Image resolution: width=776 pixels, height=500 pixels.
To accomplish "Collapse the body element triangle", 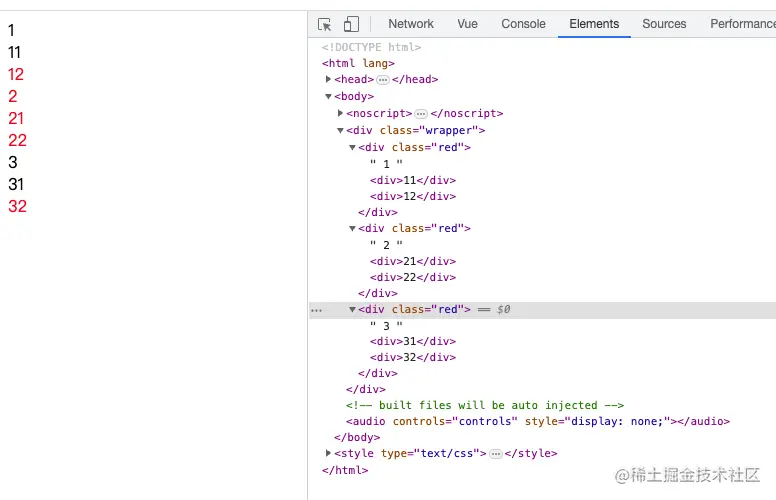I will (328, 97).
